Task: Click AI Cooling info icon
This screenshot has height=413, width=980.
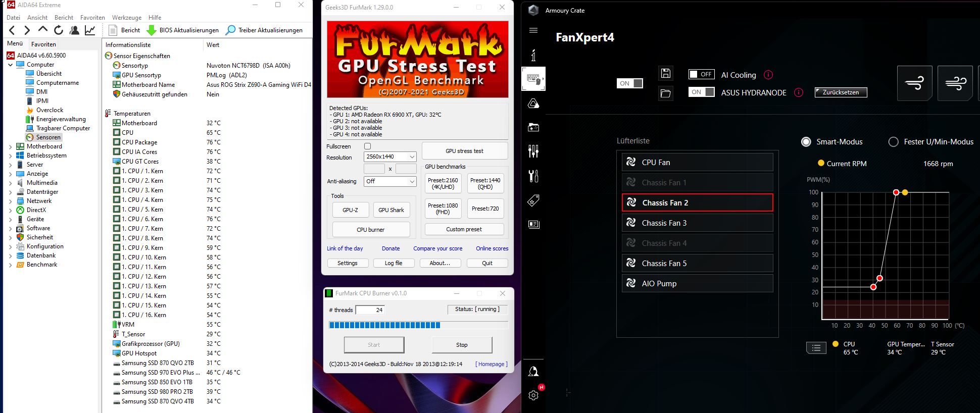Action: coord(768,75)
